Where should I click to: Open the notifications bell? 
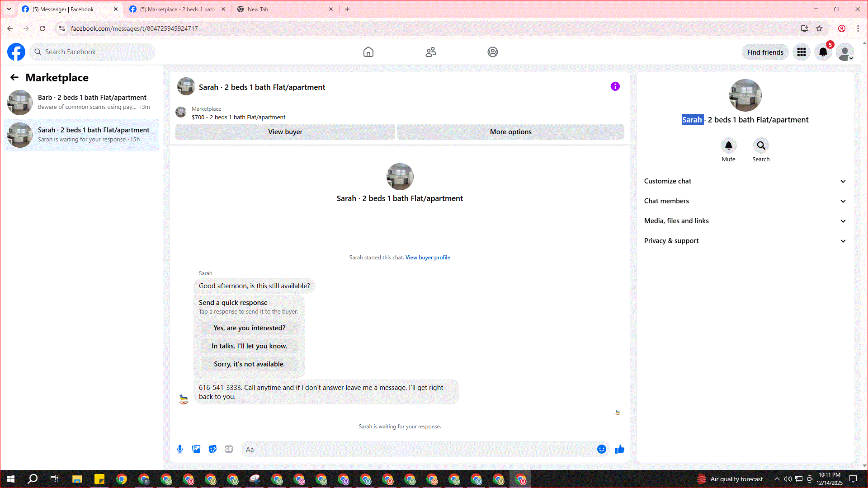(x=823, y=52)
